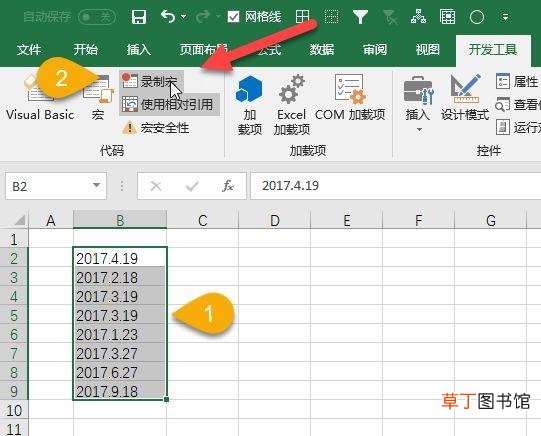Click the fx Insert Function icon
Screen dimensions: 541x436
(x=228, y=186)
